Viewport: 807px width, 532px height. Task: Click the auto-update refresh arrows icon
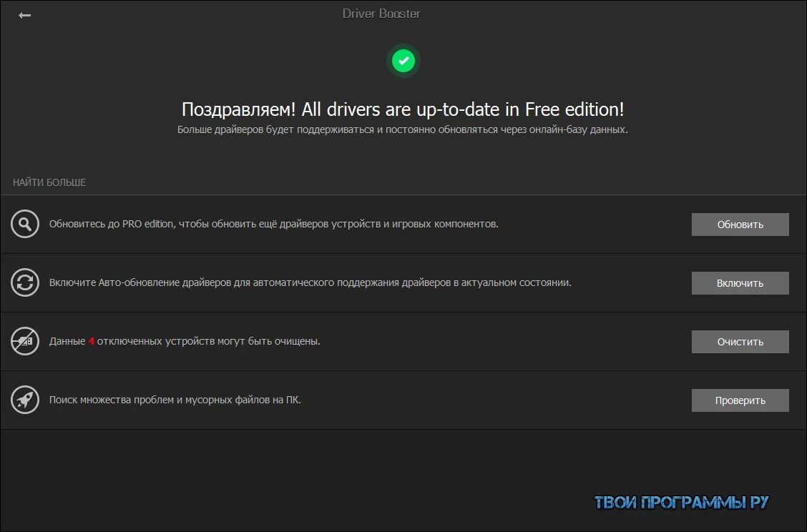point(25,282)
